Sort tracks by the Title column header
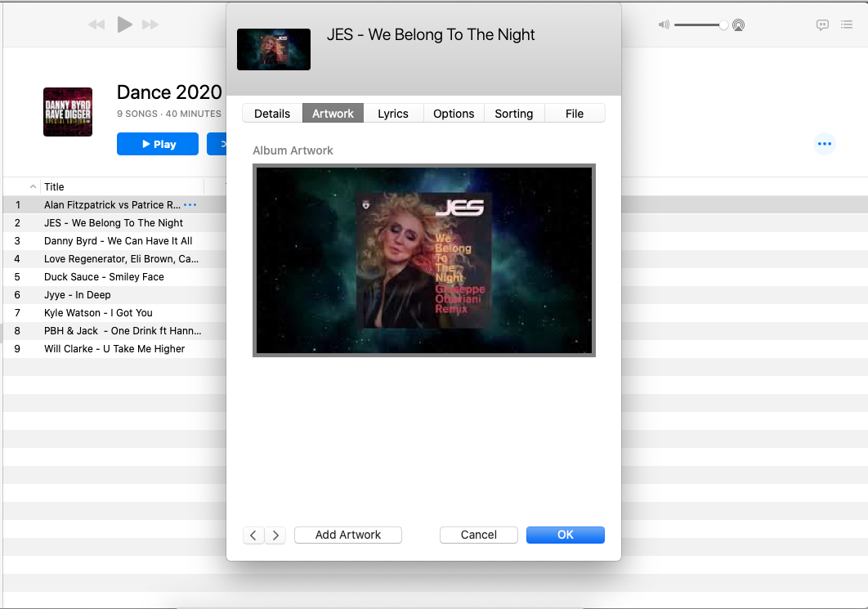Viewport: 868px width, 609px height. pyautogui.click(x=54, y=186)
